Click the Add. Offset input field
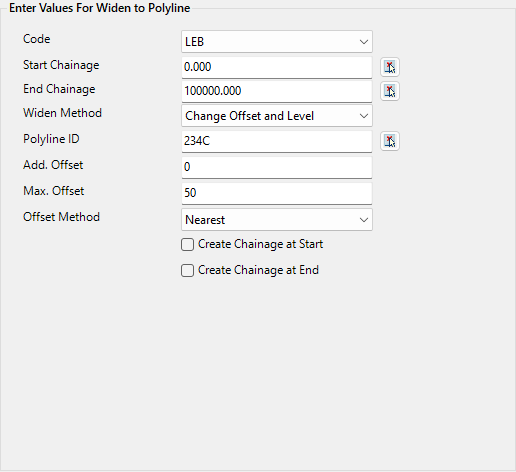Image resolution: width=516 pixels, height=472 pixels. click(277, 167)
